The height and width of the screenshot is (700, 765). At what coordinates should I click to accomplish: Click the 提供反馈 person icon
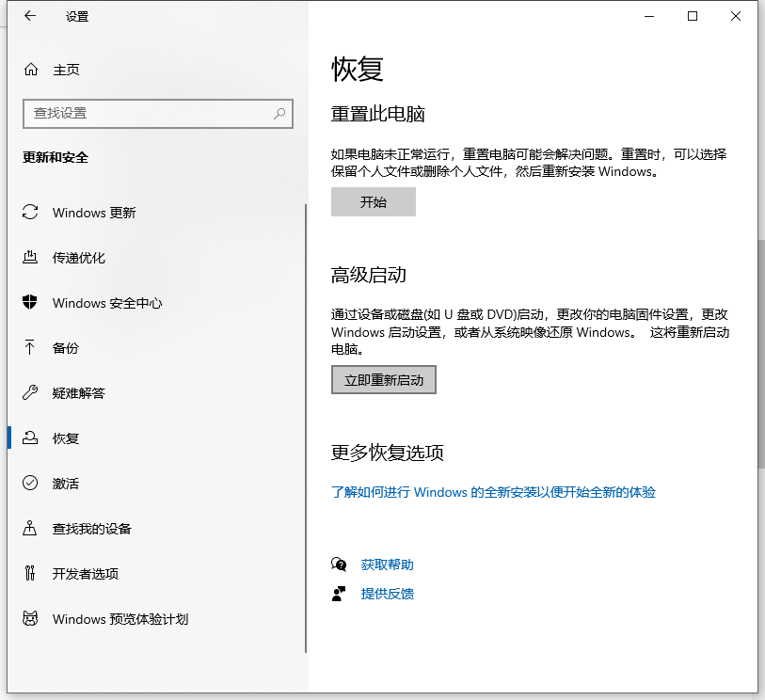pos(339,594)
